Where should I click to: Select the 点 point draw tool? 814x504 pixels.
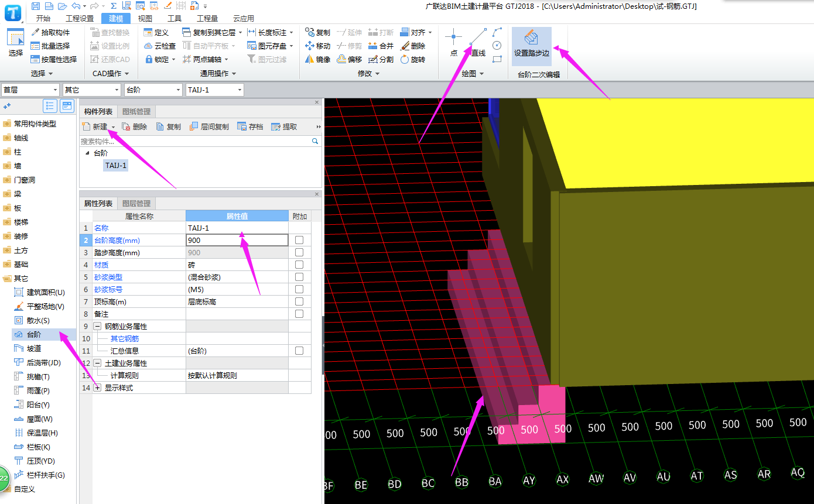coord(453,43)
